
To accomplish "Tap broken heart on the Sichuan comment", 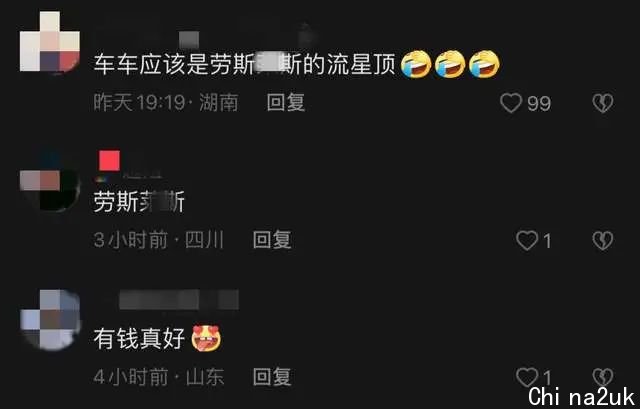I will coord(602,240).
